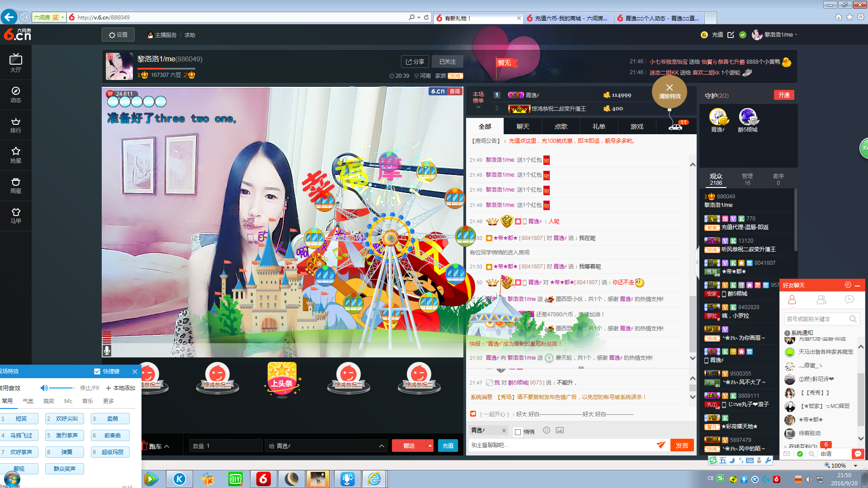This screenshot has height=488, width=868.
Task: Open the car icon tab with badge 11
Action: pyautogui.click(x=675, y=127)
